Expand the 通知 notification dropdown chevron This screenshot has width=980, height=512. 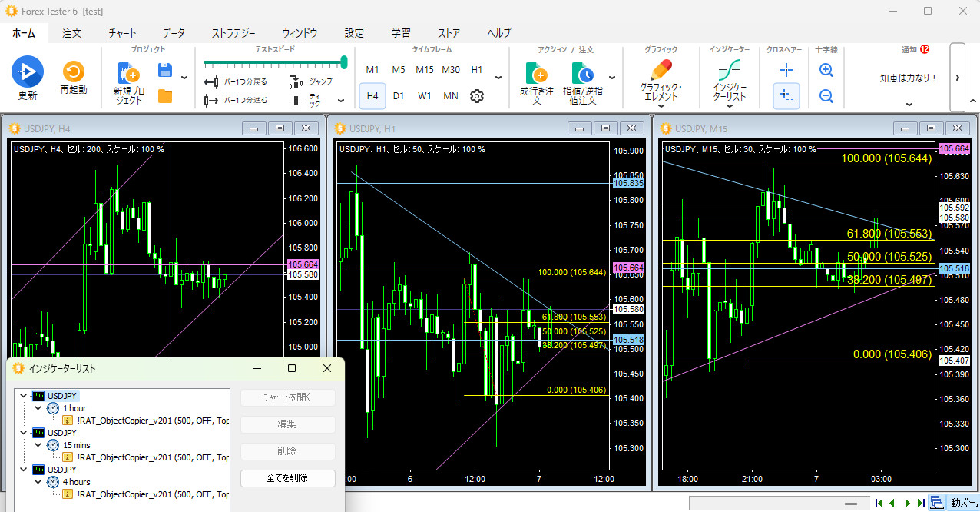[909, 105]
